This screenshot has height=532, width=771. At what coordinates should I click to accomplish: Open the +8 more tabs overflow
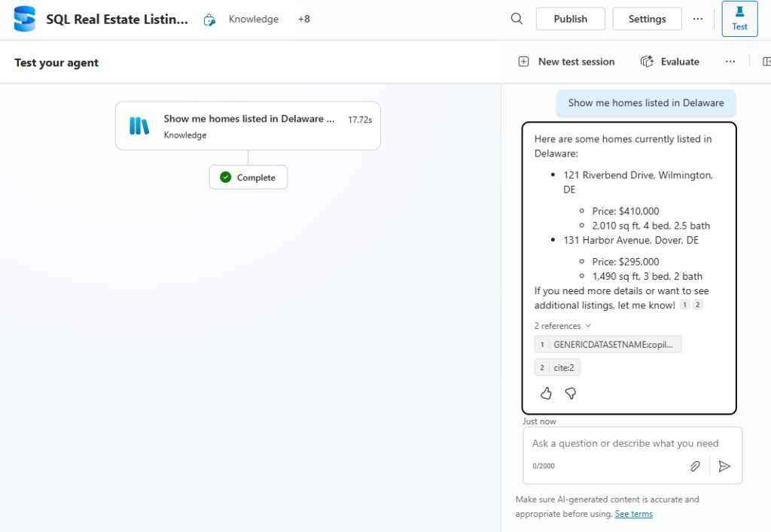[303, 19]
